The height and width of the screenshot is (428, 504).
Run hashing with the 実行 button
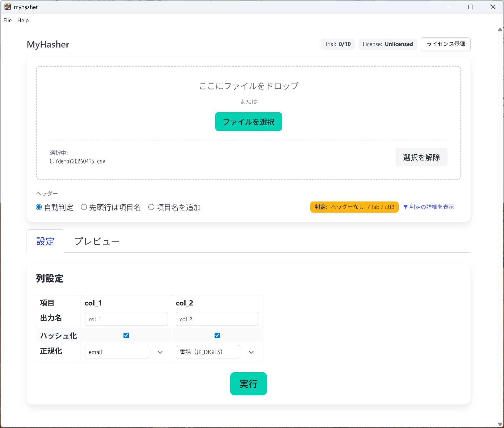click(249, 384)
